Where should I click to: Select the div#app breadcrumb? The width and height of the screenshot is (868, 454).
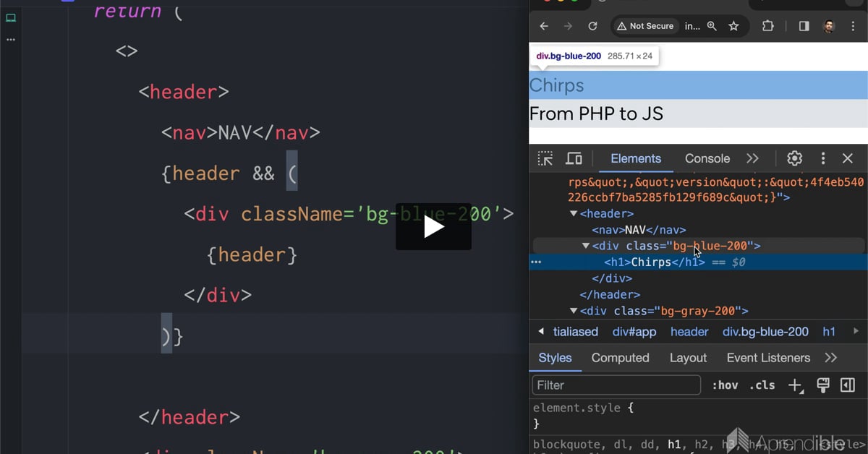click(634, 332)
